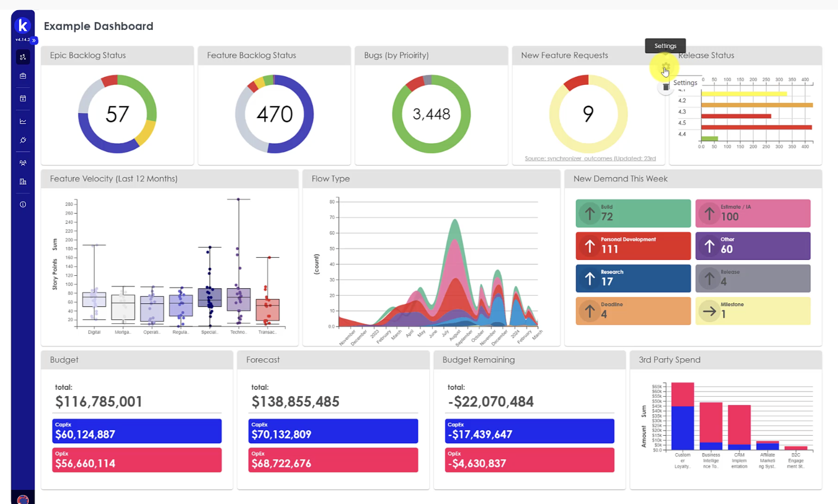Click the orange 4.2 release bar
838x504 pixels.
[x=757, y=105]
